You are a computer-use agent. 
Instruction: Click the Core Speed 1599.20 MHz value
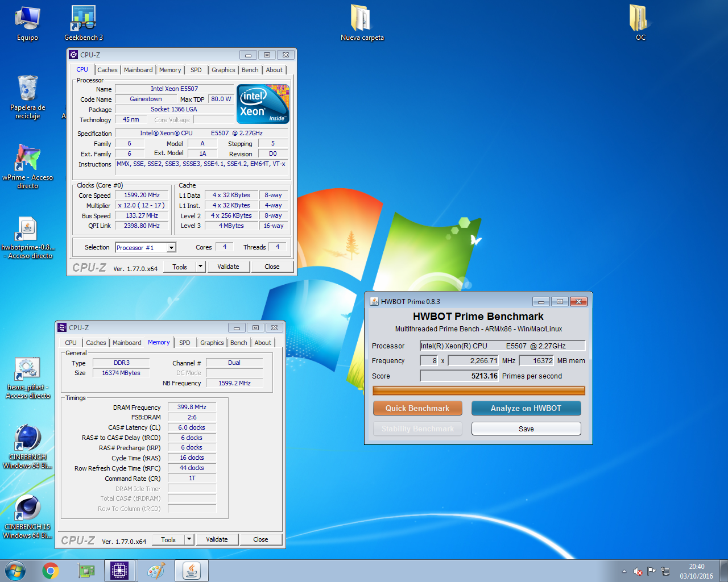142,195
